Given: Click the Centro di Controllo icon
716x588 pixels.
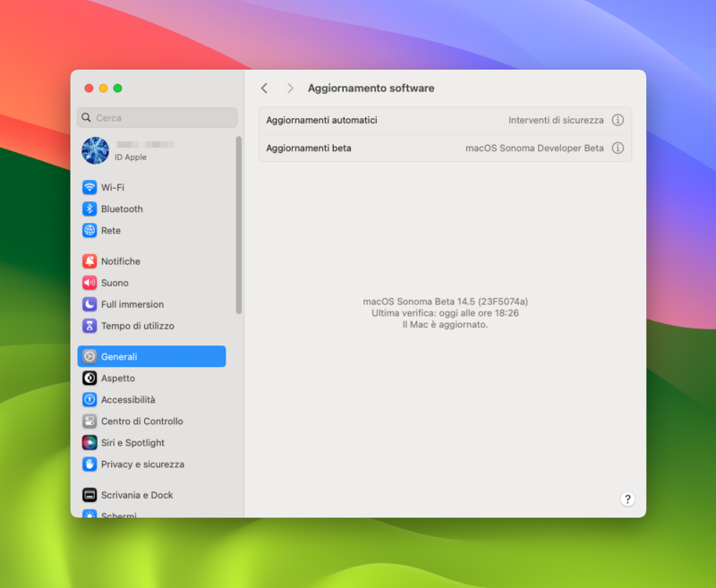Looking at the screenshot, I should [x=89, y=421].
